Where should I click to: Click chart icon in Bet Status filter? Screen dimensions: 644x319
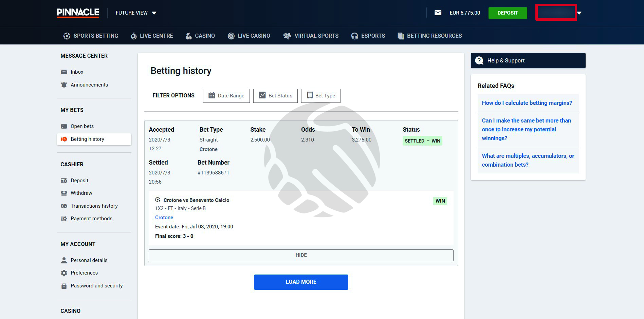pos(262,95)
